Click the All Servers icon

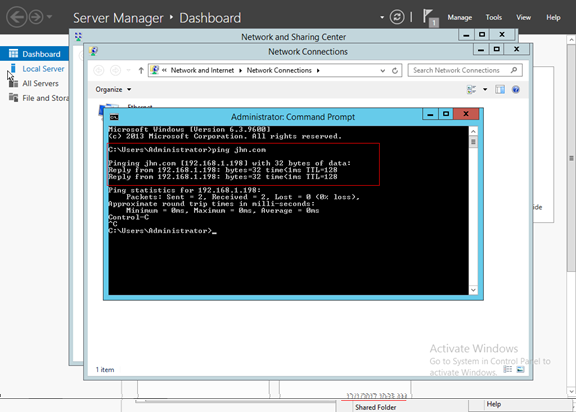tap(13, 83)
